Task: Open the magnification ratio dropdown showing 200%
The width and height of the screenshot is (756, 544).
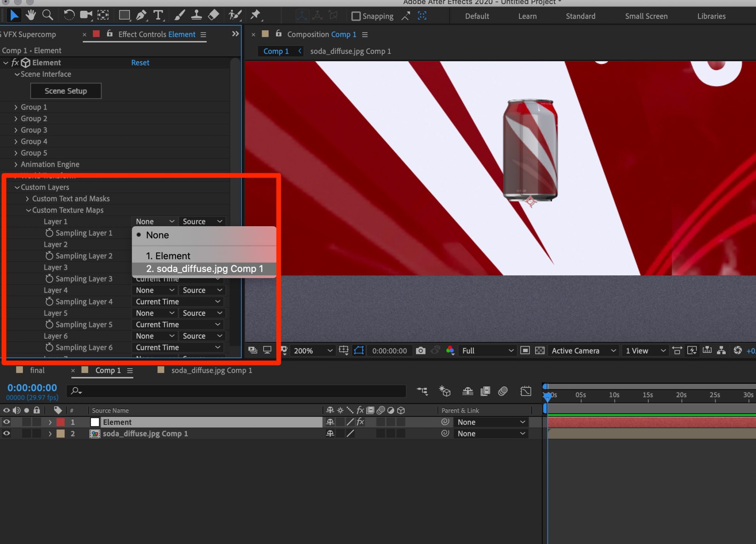Action: coord(312,351)
